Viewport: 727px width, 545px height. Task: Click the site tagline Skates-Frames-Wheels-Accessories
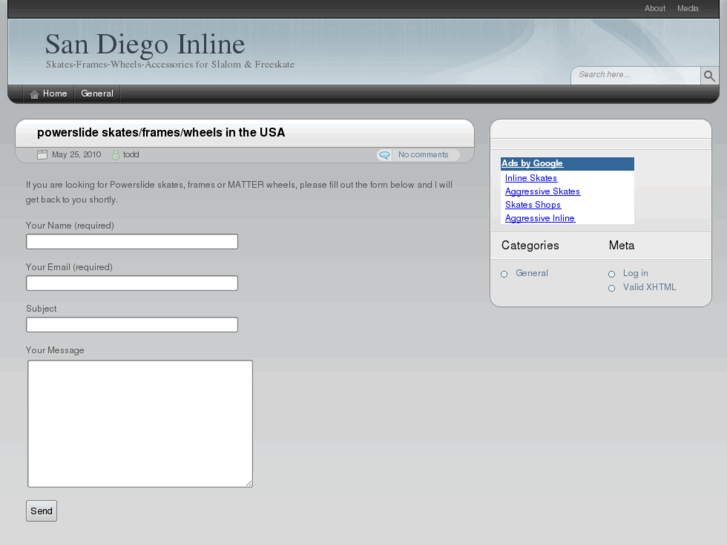point(170,64)
